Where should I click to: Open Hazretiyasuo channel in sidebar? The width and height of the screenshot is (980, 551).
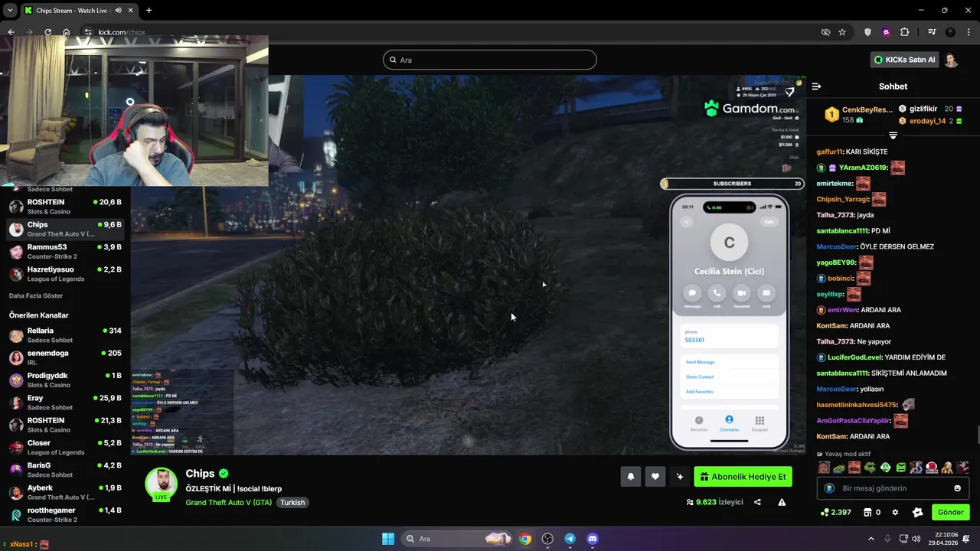pyautogui.click(x=65, y=274)
